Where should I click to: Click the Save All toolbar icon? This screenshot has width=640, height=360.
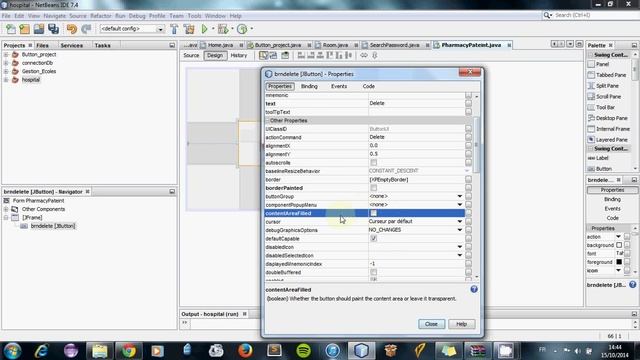(x=53, y=29)
